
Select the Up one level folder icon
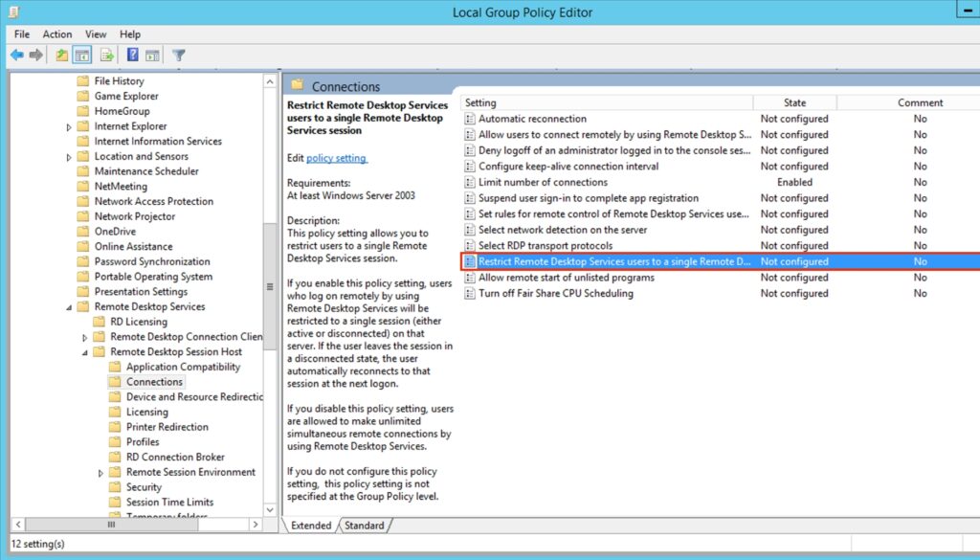[60, 55]
